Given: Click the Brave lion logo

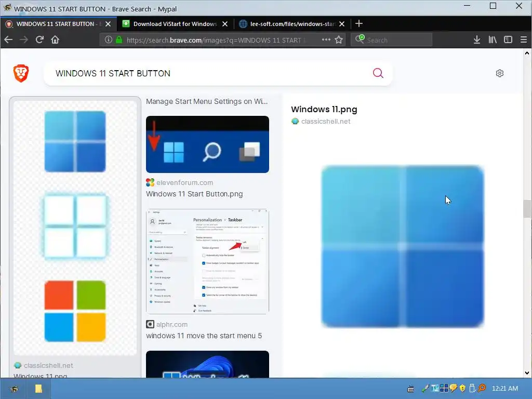Looking at the screenshot, I should click(21, 73).
